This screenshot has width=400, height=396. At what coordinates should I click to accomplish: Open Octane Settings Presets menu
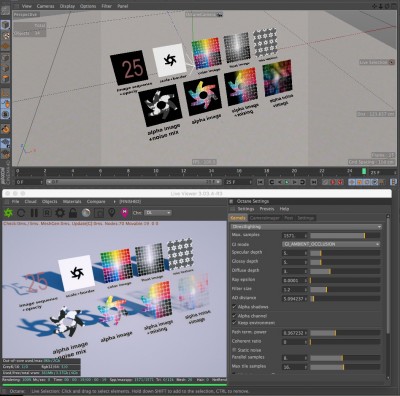[x=267, y=209]
